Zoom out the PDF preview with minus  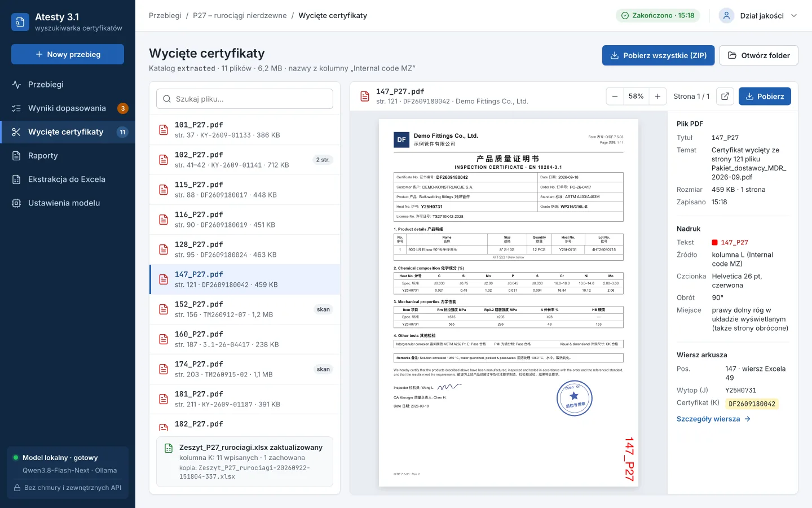615,97
